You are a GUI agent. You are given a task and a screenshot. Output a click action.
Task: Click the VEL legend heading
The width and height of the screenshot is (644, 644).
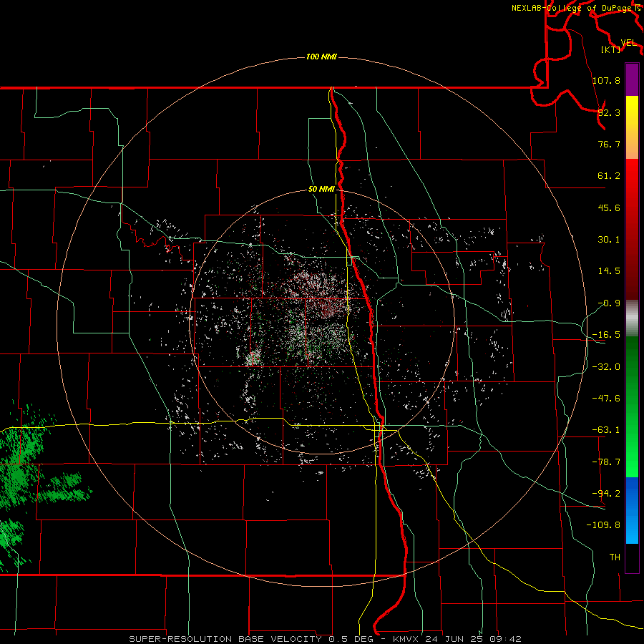pyautogui.click(x=628, y=43)
